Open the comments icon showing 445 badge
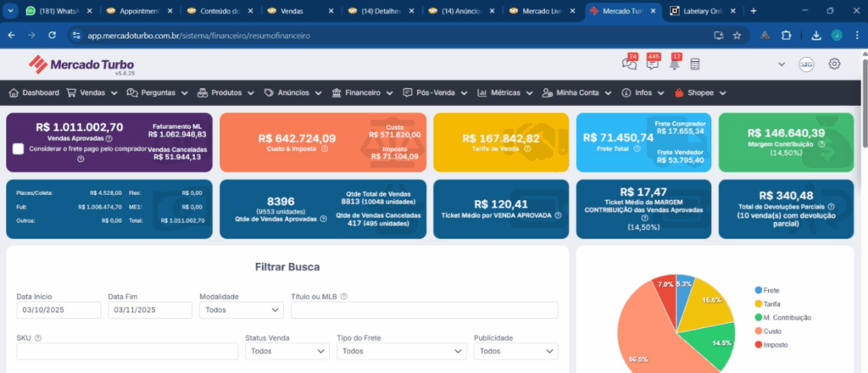Image resolution: width=868 pixels, height=373 pixels. 652,64
